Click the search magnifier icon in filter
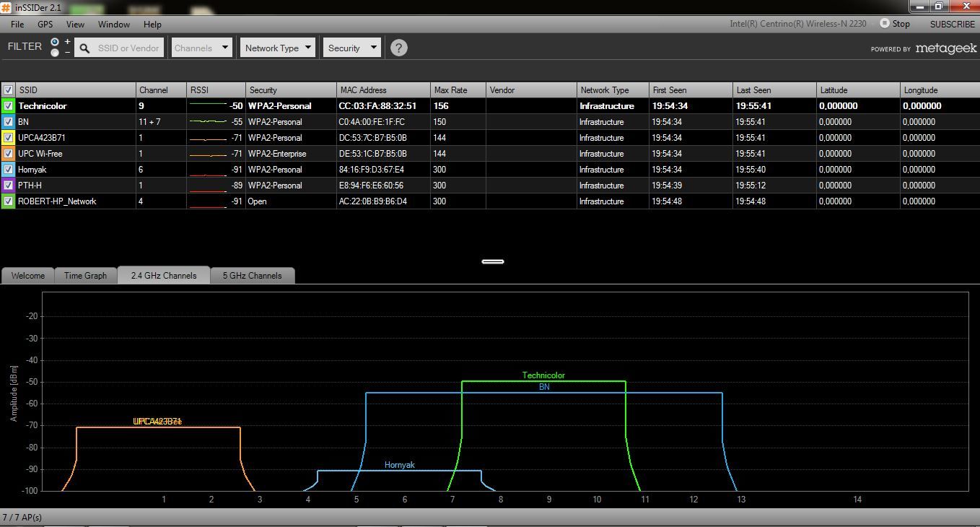 tap(84, 48)
